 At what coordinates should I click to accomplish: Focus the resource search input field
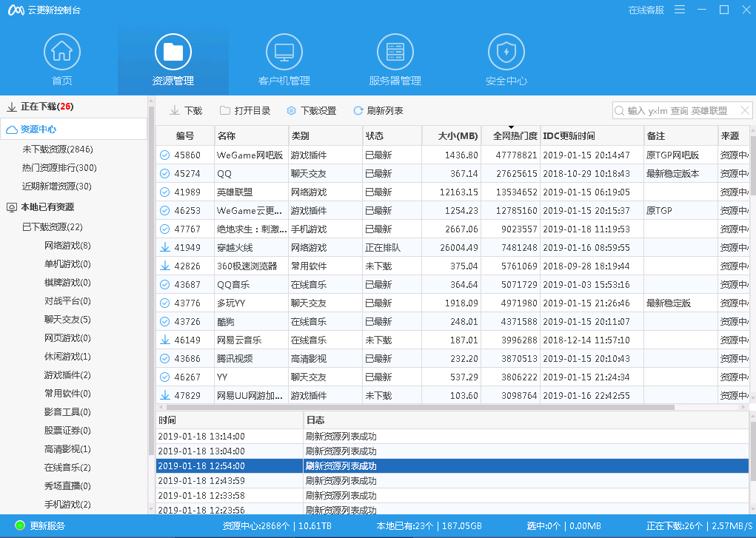coord(682,111)
